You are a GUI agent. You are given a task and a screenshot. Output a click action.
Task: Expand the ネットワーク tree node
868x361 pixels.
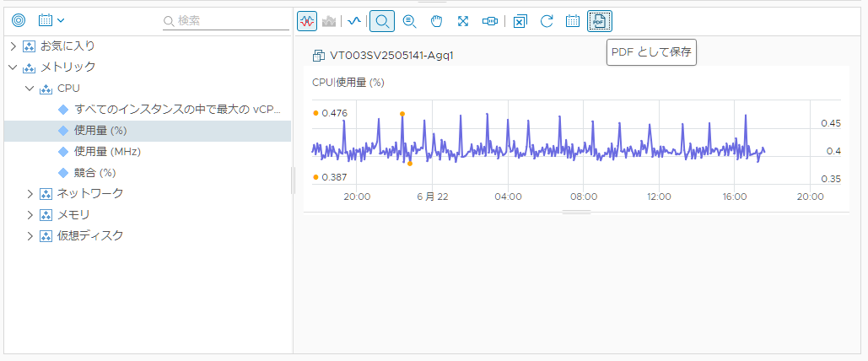[30, 193]
